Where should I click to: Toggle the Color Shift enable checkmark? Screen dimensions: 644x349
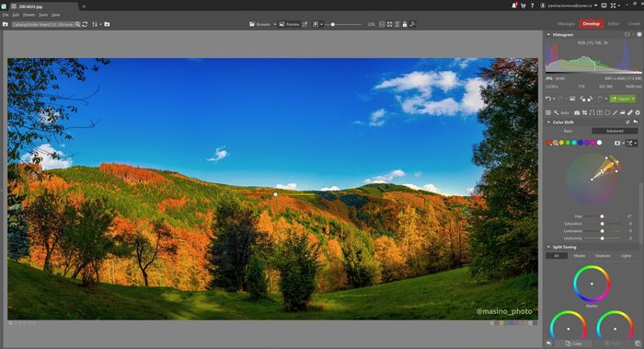(627, 122)
